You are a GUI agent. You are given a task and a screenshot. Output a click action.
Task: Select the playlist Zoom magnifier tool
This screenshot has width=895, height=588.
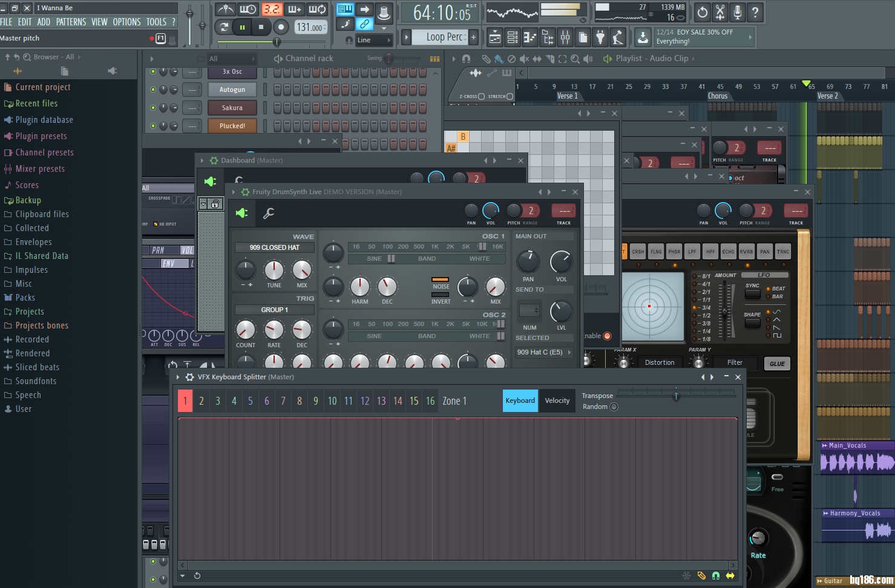pyautogui.click(x=575, y=59)
